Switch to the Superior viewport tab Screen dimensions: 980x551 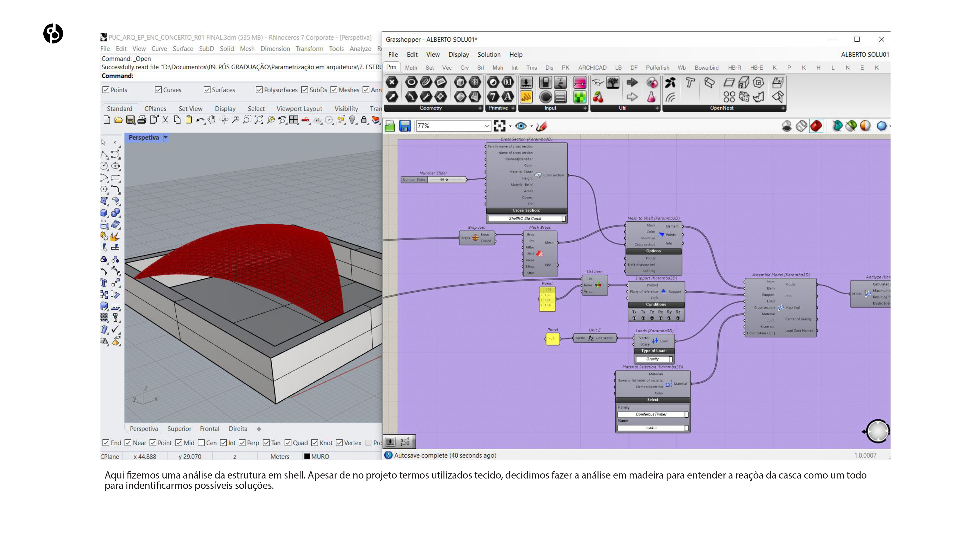click(179, 429)
